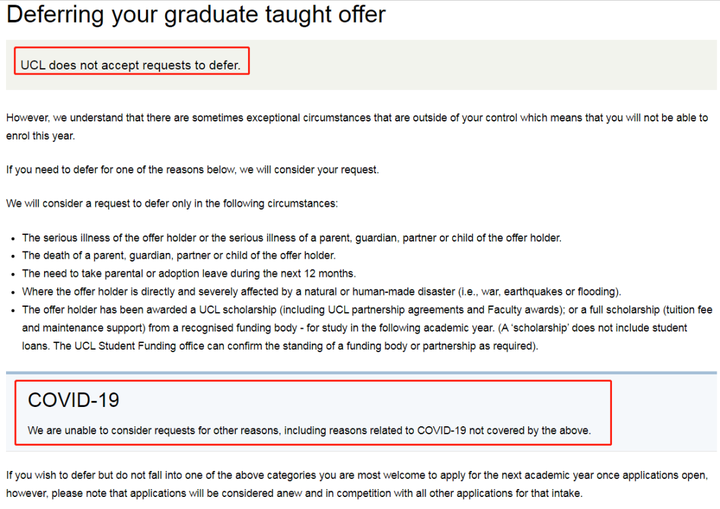Click the 'UCL does not accept requests to defer' notice

pos(130,65)
